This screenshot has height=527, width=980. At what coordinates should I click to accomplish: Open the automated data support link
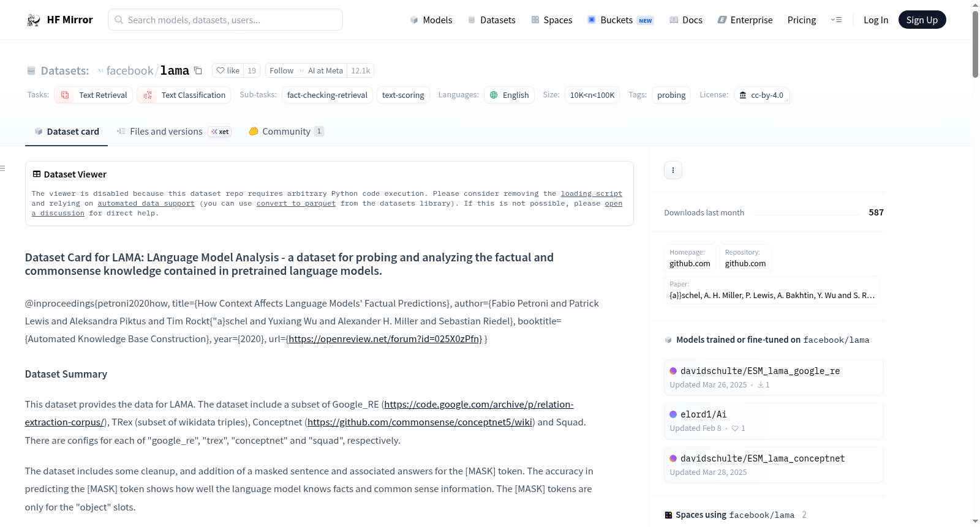coord(146,203)
